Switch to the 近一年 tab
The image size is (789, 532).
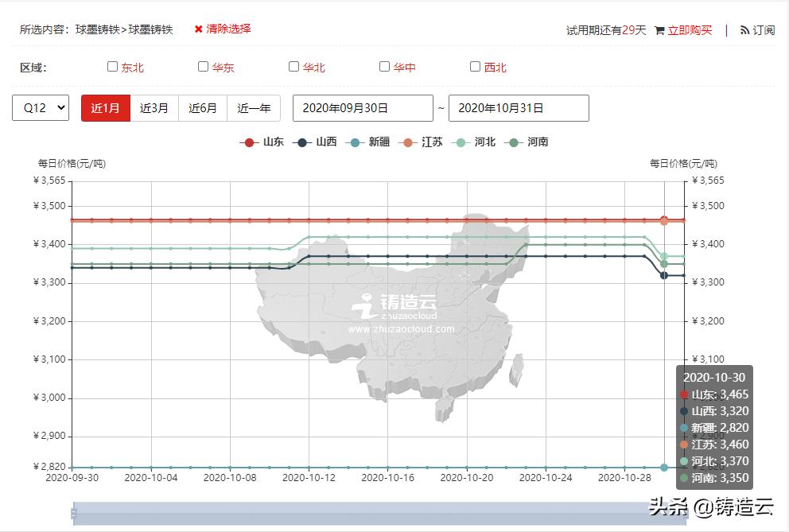[x=254, y=108]
